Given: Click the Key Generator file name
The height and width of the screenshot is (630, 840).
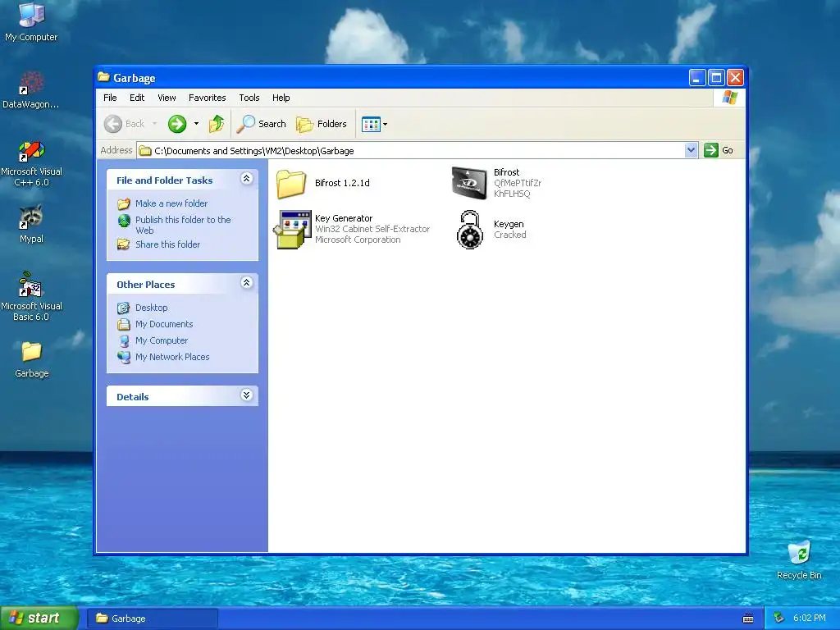Looking at the screenshot, I should 344,218.
